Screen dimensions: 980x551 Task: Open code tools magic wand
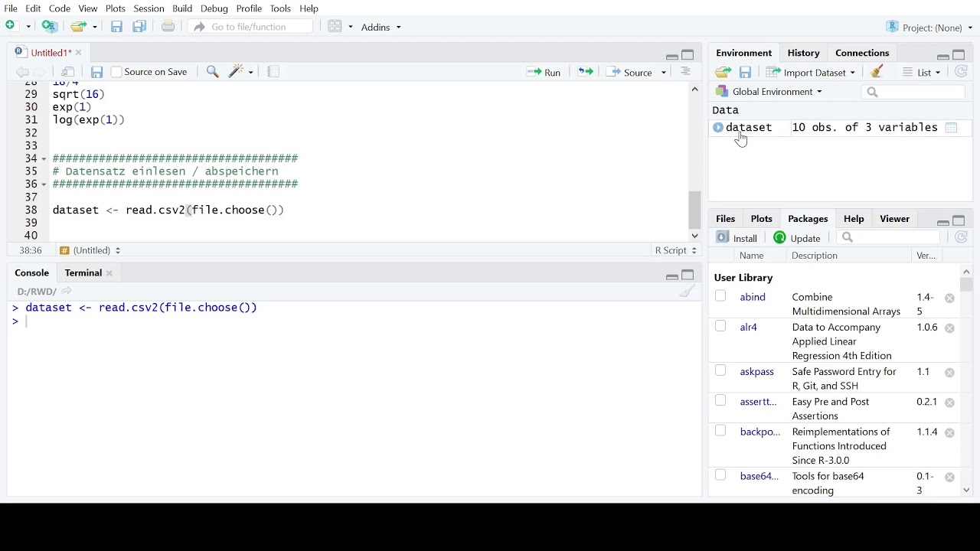pyautogui.click(x=237, y=72)
